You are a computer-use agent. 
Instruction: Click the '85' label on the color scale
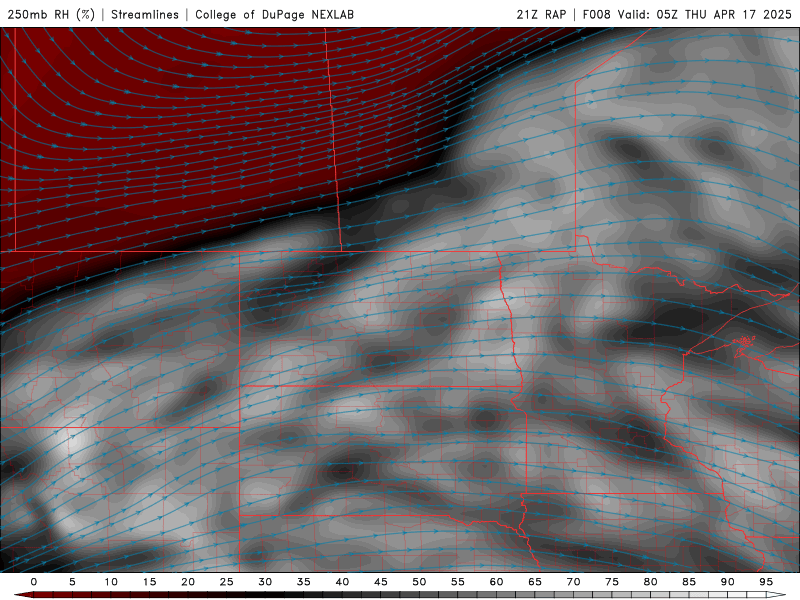689,582
